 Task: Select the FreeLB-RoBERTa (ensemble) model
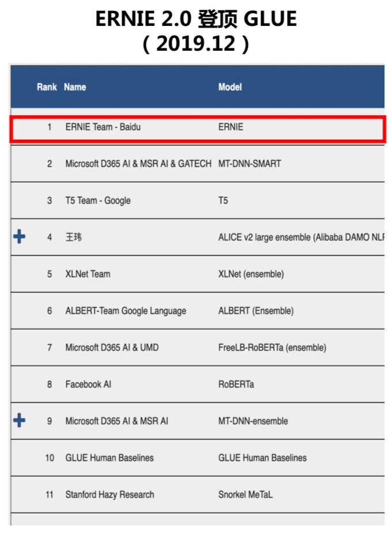tap(272, 348)
